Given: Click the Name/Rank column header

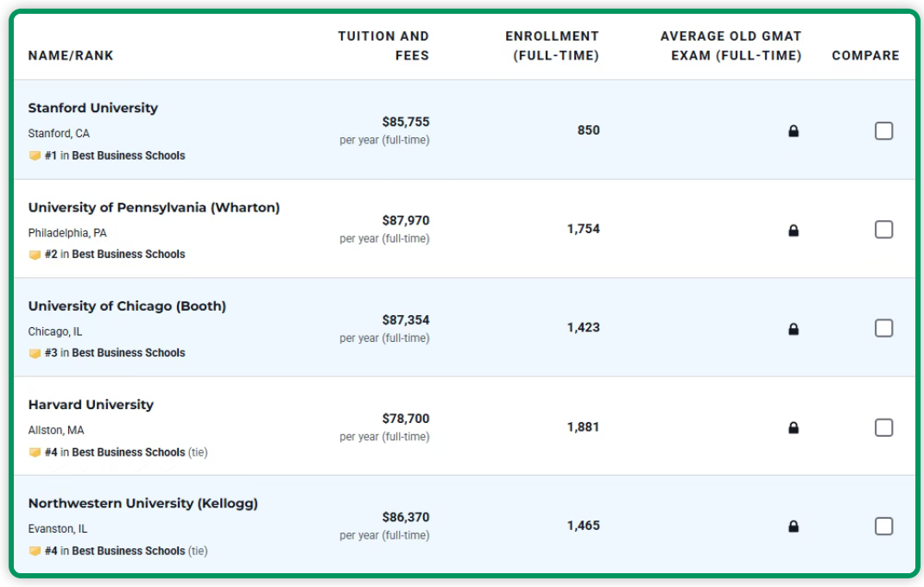Looking at the screenshot, I should coord(71,55).
